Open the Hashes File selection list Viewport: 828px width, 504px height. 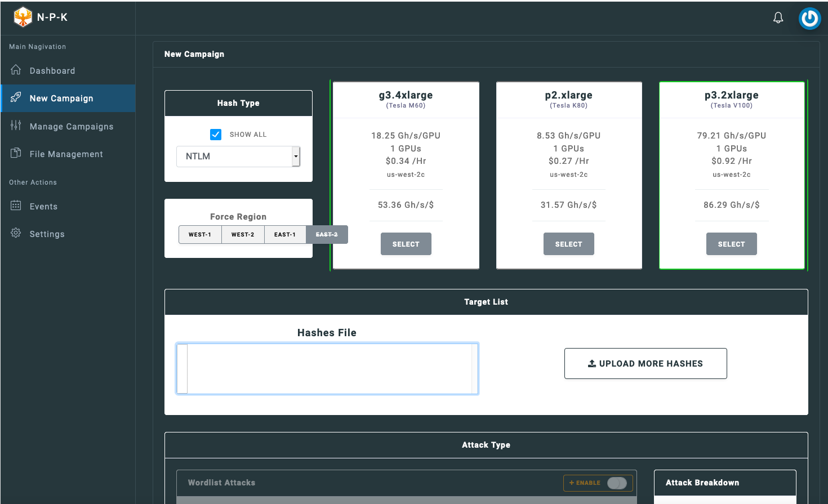click(x=327, y=369)
